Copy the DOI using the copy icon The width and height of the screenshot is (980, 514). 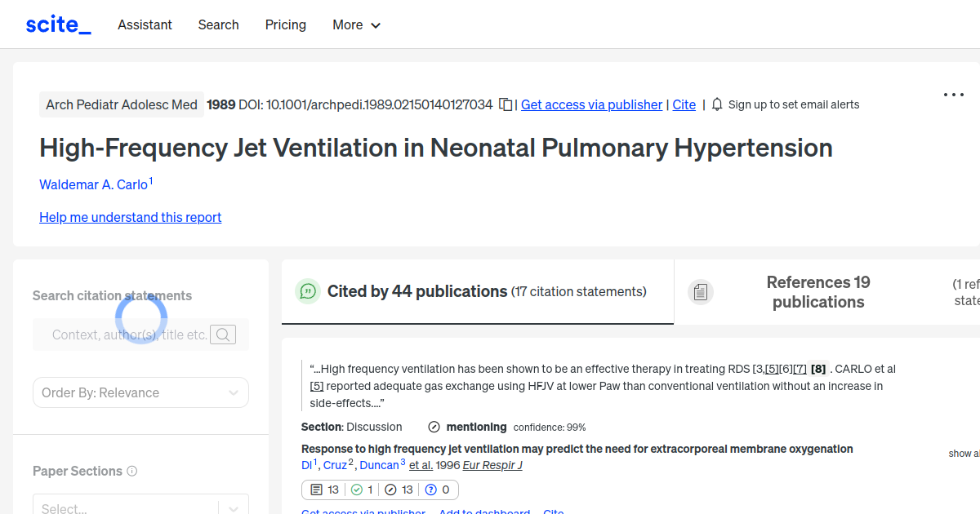tap(505, 104)
